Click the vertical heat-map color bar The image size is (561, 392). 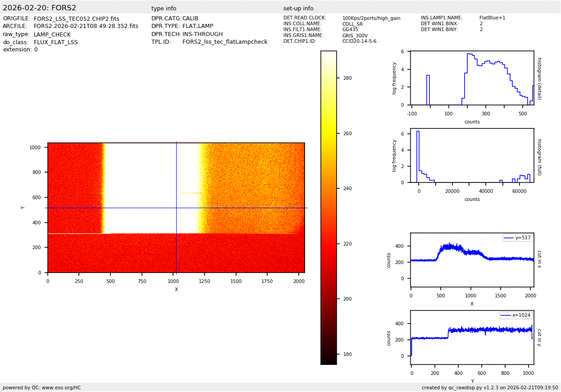[x=328, y=207]
